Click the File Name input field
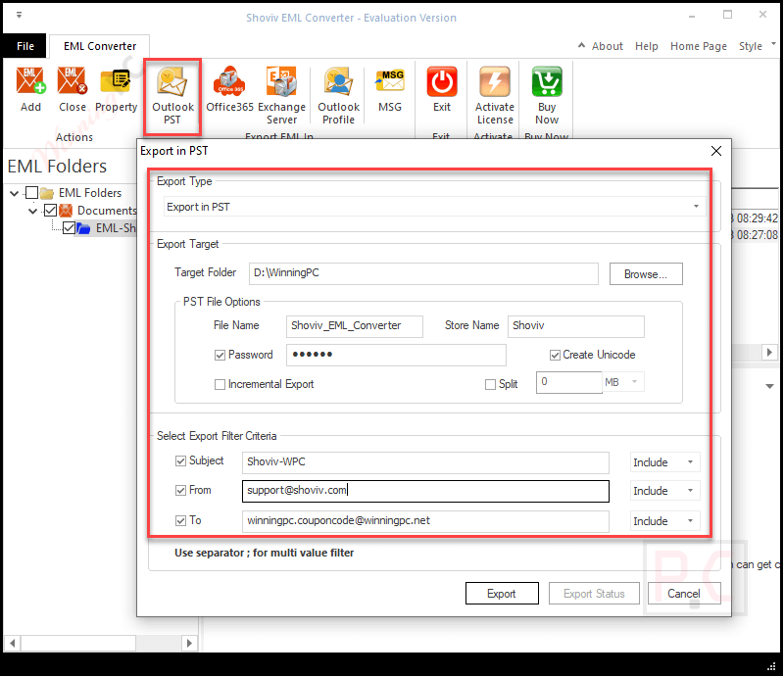This screenshot has height=677, width=784. click(354, 326)
